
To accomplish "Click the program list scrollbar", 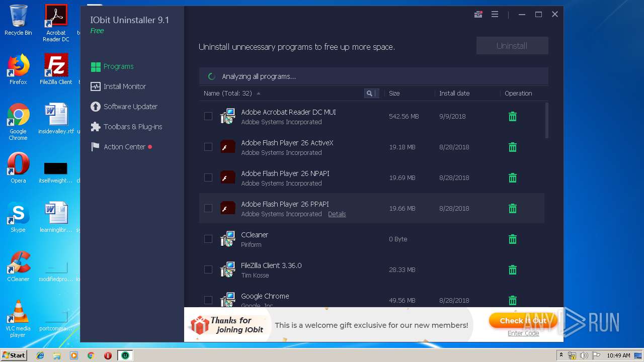I will 547,120.
